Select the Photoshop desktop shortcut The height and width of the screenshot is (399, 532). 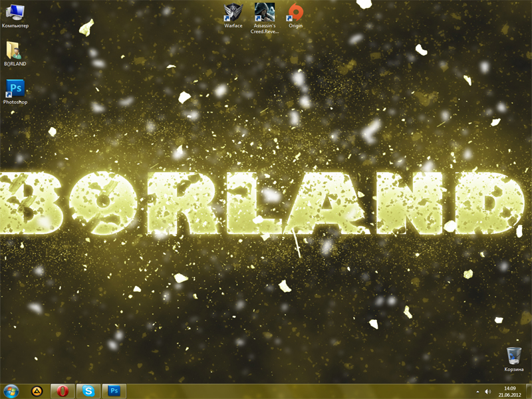[15, 92]
